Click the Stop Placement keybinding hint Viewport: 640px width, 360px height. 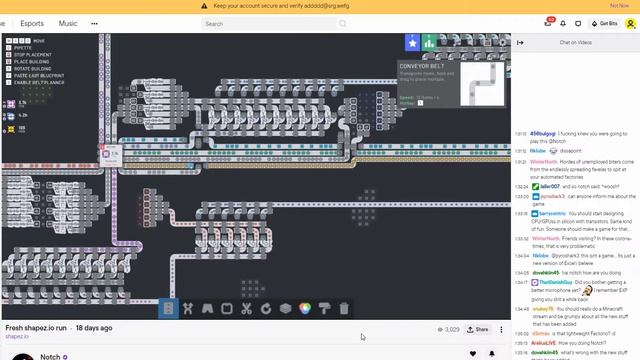(x=29, y=55)
